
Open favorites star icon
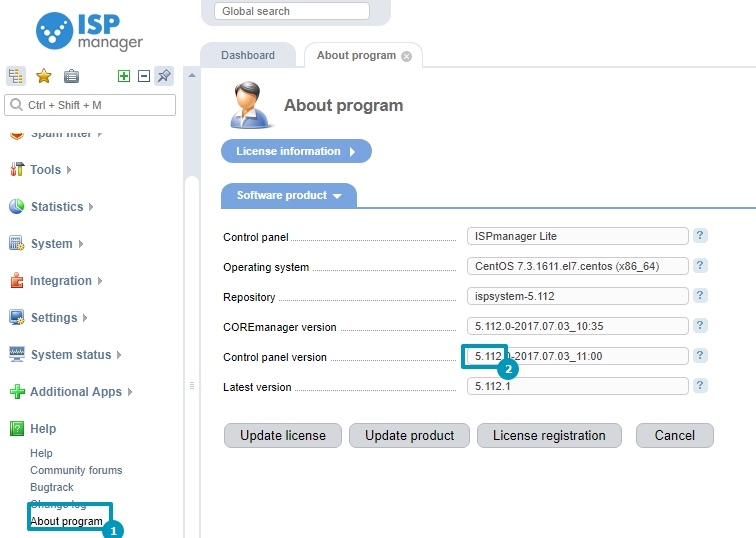pyautogui.click(x=44, y=76)
